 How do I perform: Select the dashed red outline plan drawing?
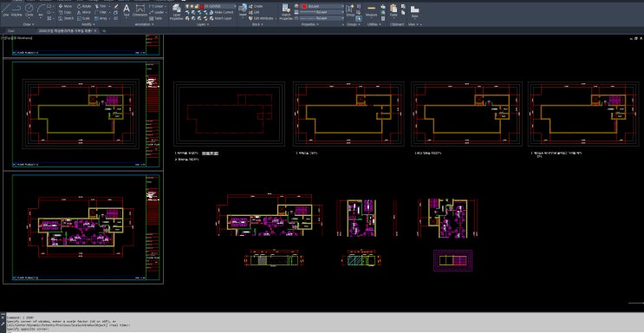[229, 114]
